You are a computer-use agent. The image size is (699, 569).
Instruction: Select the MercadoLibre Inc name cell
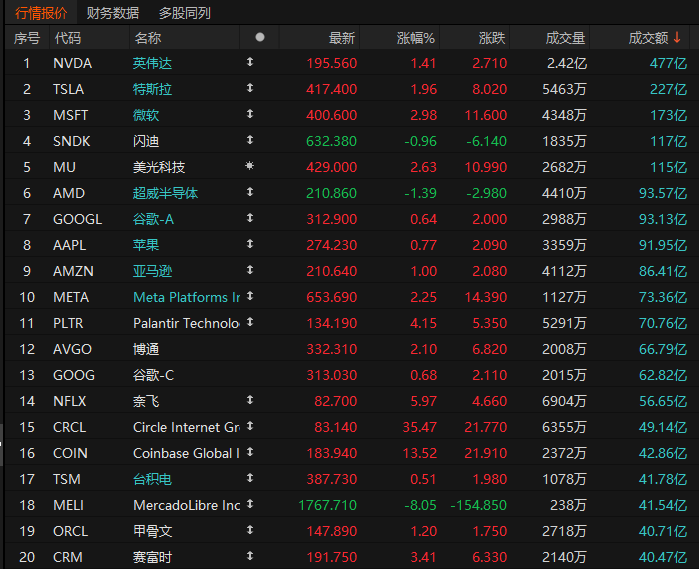point(186,505)
